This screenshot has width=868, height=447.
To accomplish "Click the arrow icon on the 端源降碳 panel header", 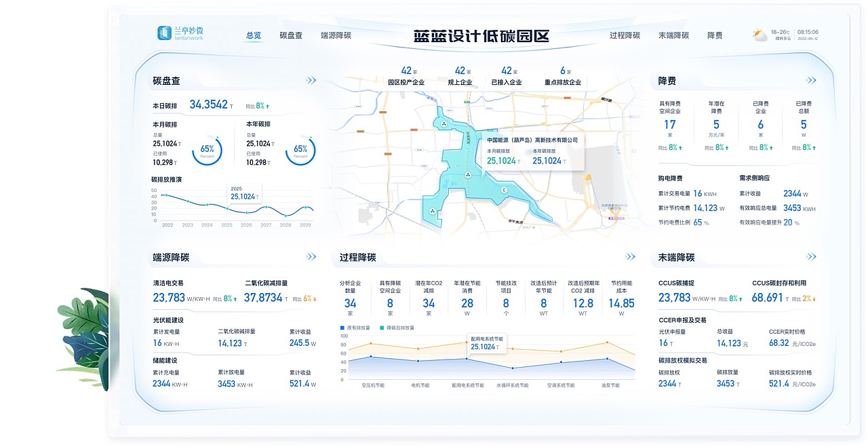I will (312, 256).
